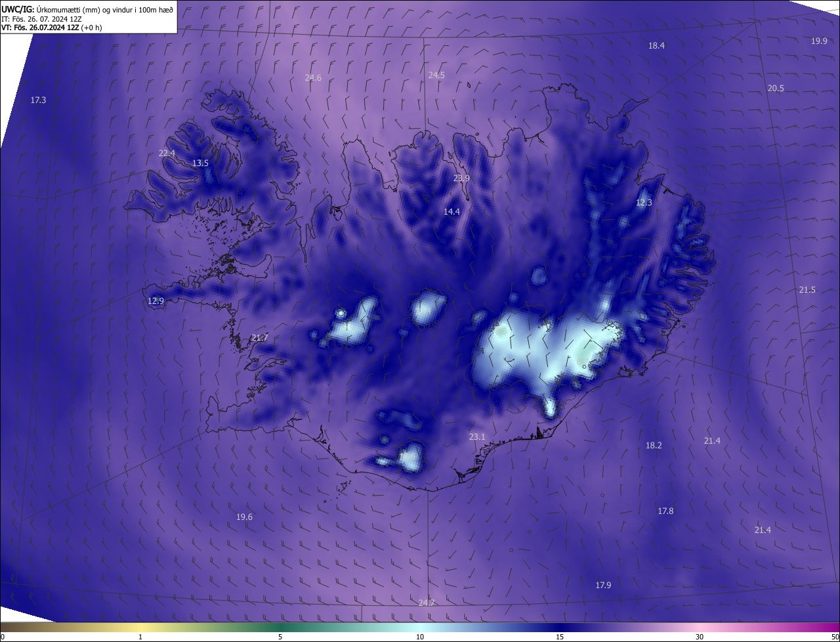Image resolution: width=840 pixels, height=642 pixels.
Task: Click the 0 tick on the color scale
Action: pyautogui.click(x=2, y=637)
